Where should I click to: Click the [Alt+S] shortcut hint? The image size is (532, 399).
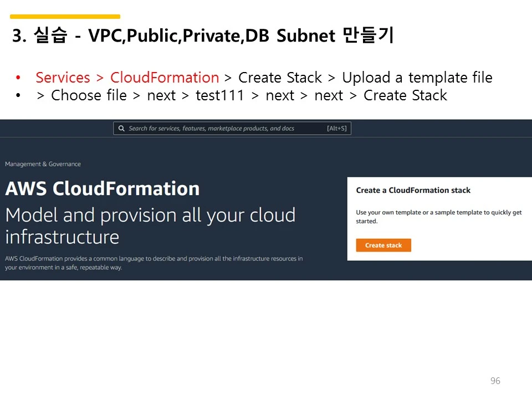336,128
